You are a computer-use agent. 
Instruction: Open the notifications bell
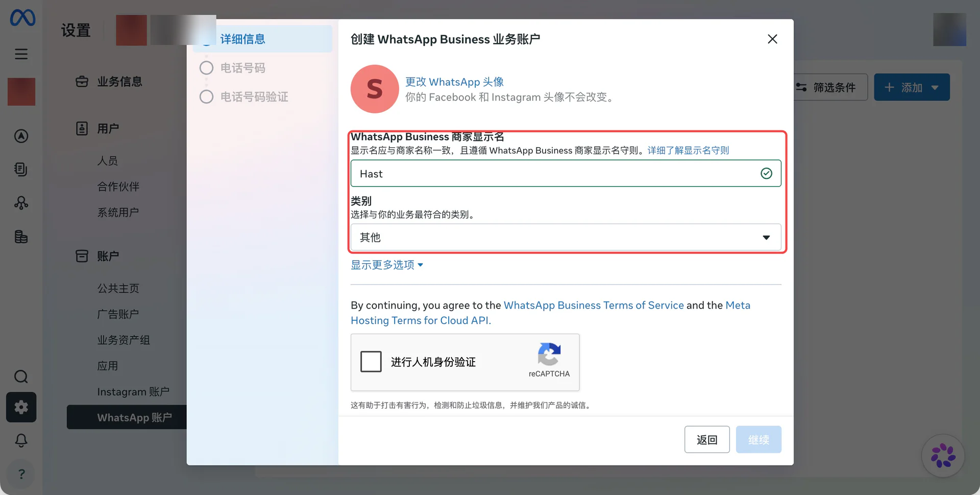tap(21, 440)
